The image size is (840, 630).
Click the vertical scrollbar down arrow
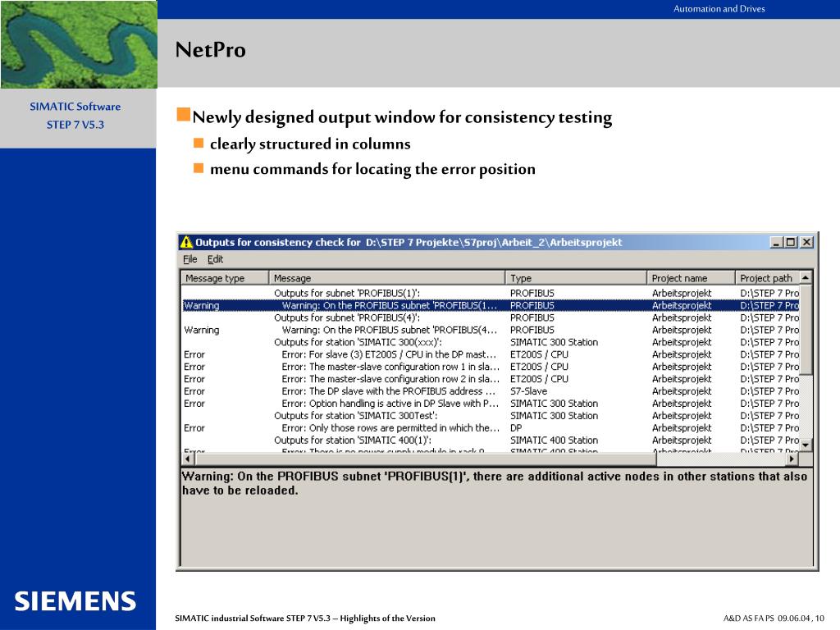[x=806, y=445]
